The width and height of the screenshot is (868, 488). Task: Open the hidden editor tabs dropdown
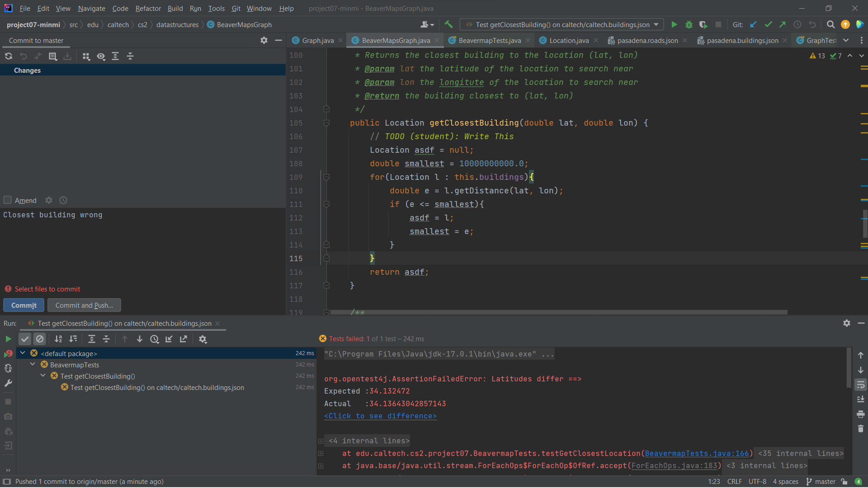click(x=846, y=40)
